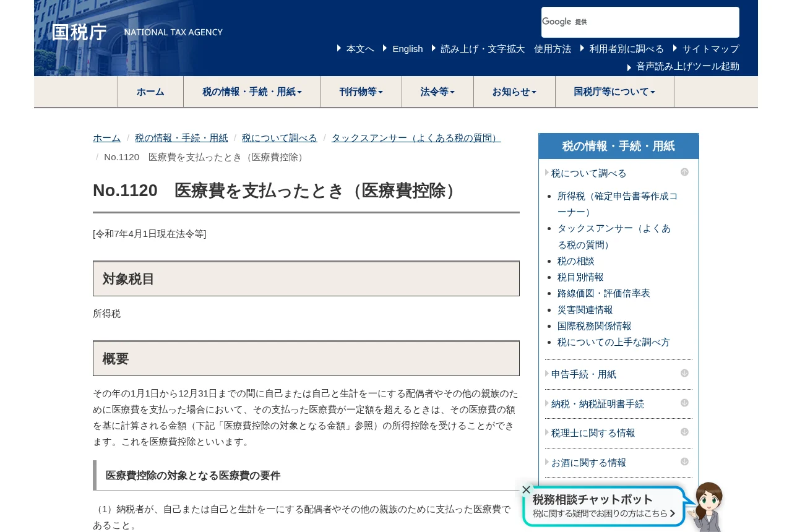The image size is (792, 532).
Task: Open the サイトマップ link
Action: coord(711,49)
